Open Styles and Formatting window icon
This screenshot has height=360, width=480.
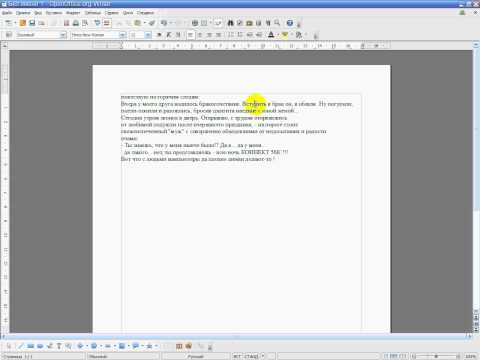pyautogui.click(x=9, y=35)
